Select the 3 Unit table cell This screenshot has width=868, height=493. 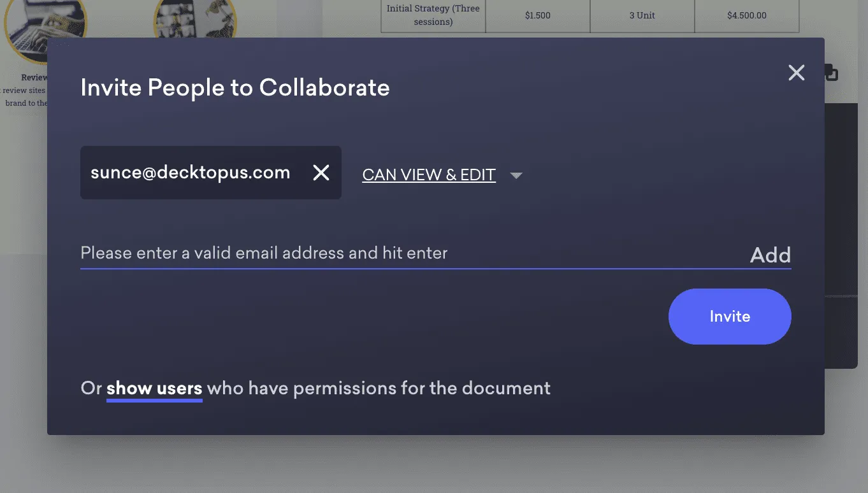[642, 15]
